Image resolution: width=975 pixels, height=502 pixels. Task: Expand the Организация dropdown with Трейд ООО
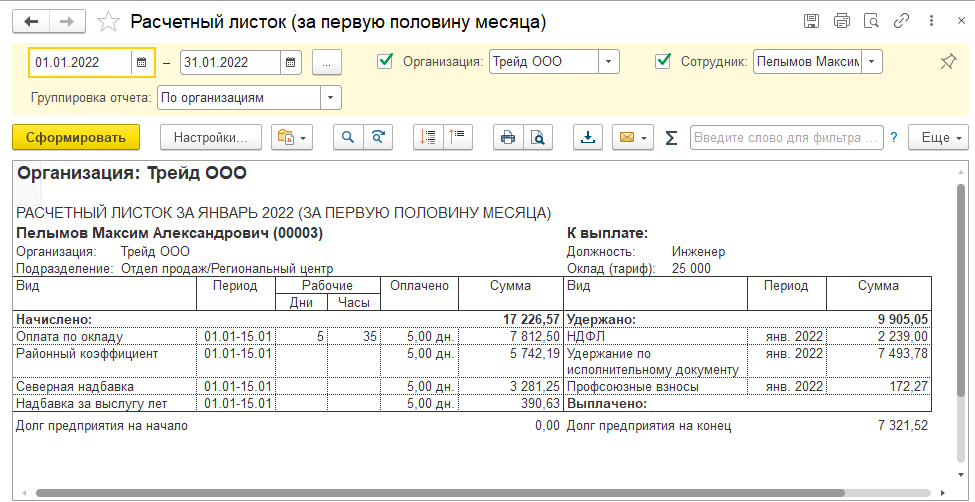click(608, 62)
